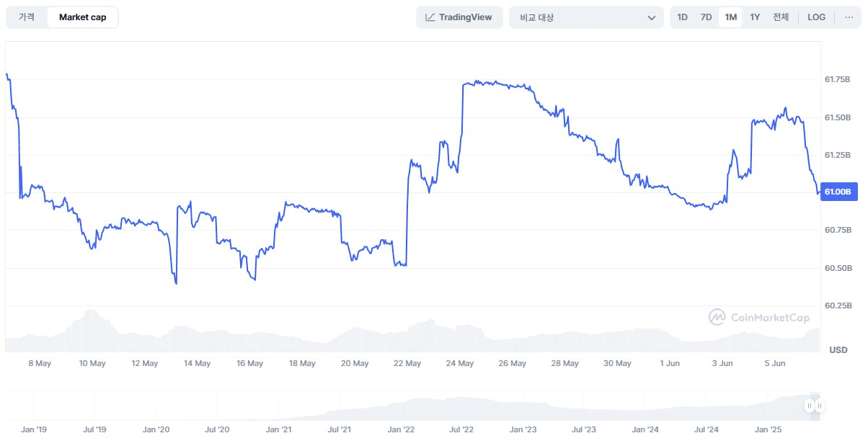The image size is (868, 446).
Task: Click the TradingView line chart icon
Action: pos(430,17)
